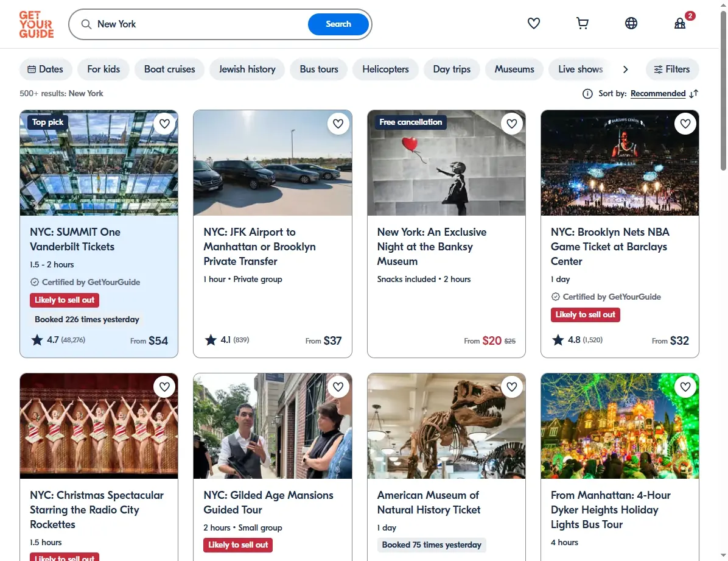The image size is (728, 561).
Task: Click the 'From $37' price
Action: [323, 340]
